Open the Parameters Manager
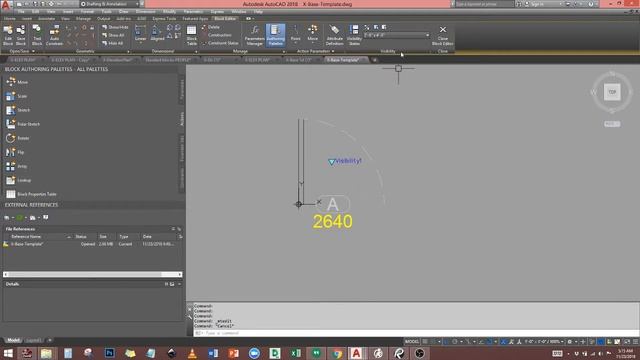 [254, 35]
